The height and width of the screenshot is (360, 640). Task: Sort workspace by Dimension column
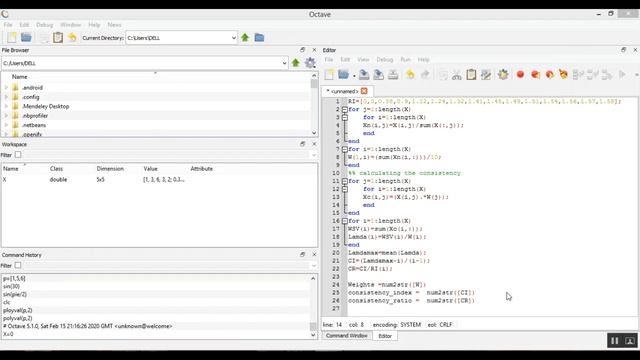(110, 169)
